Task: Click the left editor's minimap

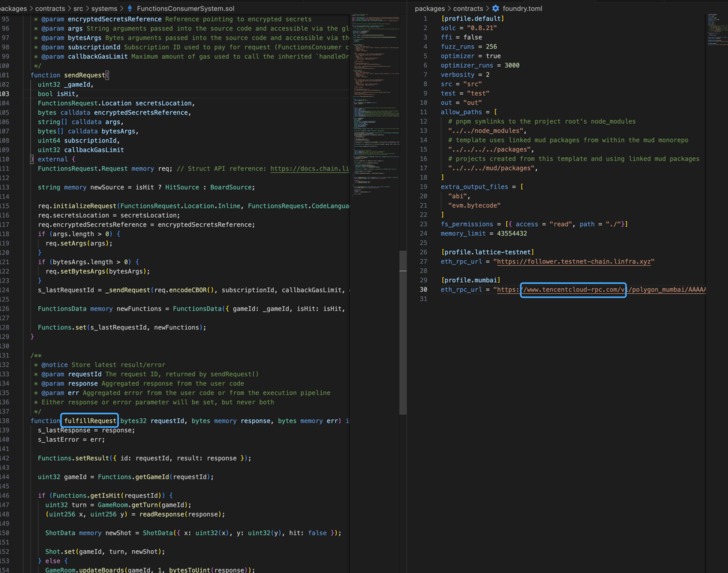Action: coord(375,104)
